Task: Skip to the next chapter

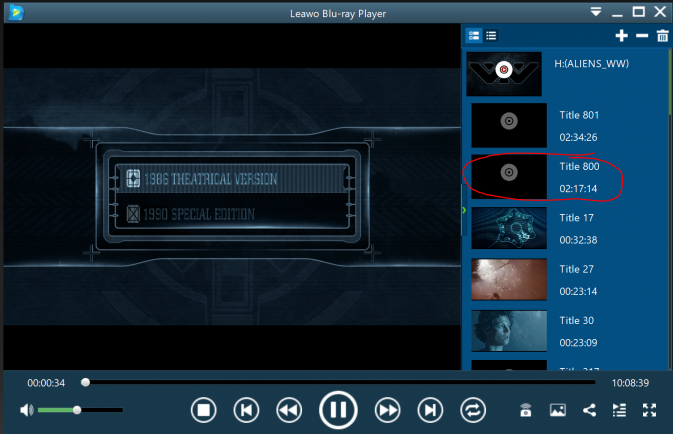Action: point(430,410)
